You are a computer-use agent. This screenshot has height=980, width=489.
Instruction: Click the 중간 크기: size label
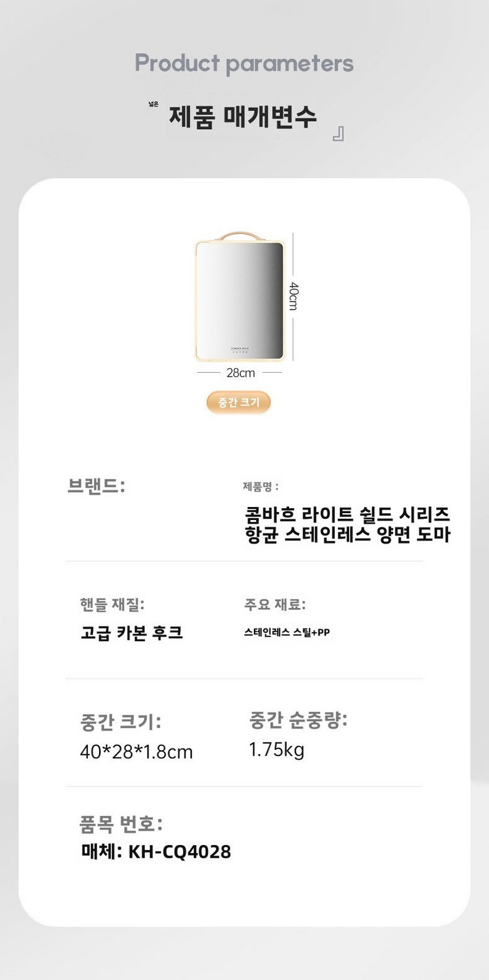(120, 722)
